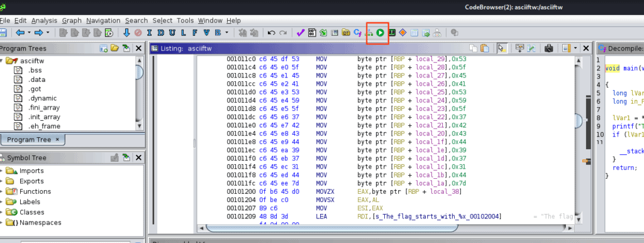Toggle the Listing overview margin icon
Viewport: 644px width, 243px height.
point(567,48)
